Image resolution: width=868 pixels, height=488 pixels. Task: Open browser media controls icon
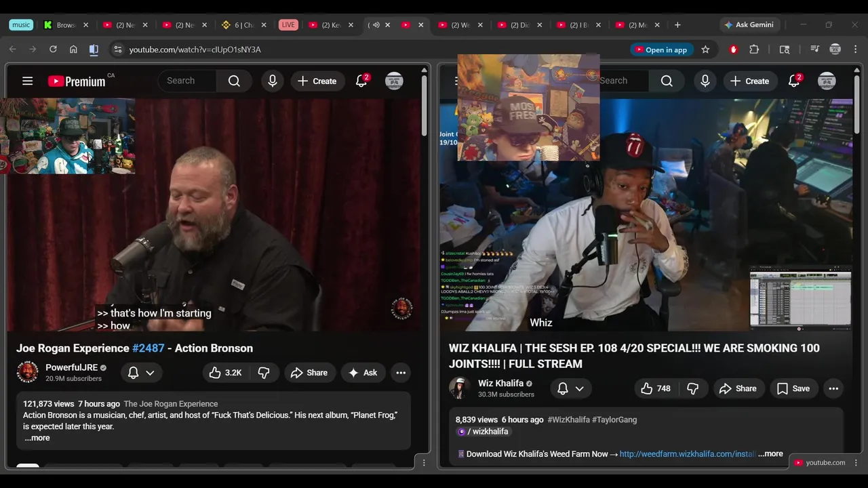pos(814,49)
